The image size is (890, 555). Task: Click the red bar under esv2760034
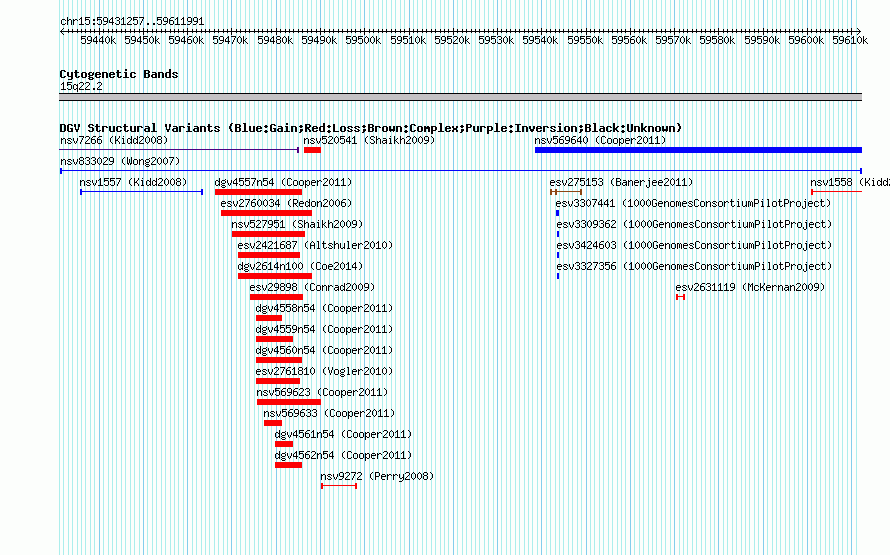[x=266, y=213]
